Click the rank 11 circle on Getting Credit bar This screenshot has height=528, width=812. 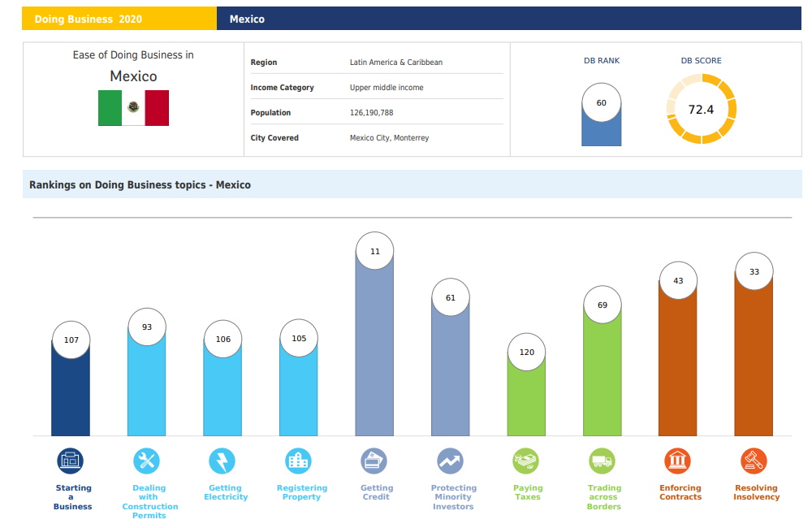coord(375,251)
